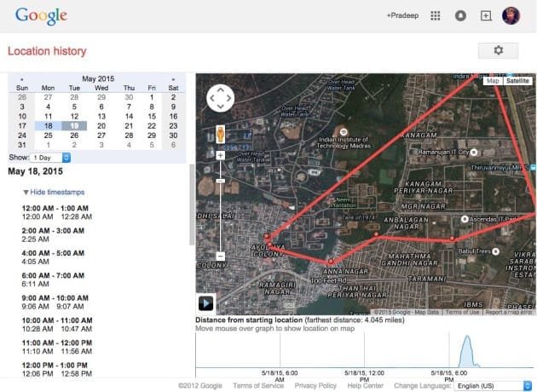This screenshot has height=392, width=537.
Task: Pick up the Street View pegman
Action: 220,134
